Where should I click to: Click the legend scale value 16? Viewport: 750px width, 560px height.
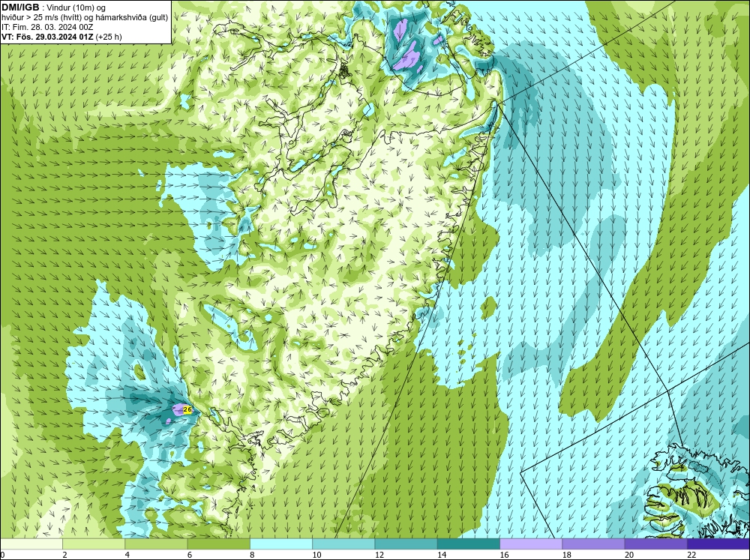pyautogui.click(x=504, y=555)
